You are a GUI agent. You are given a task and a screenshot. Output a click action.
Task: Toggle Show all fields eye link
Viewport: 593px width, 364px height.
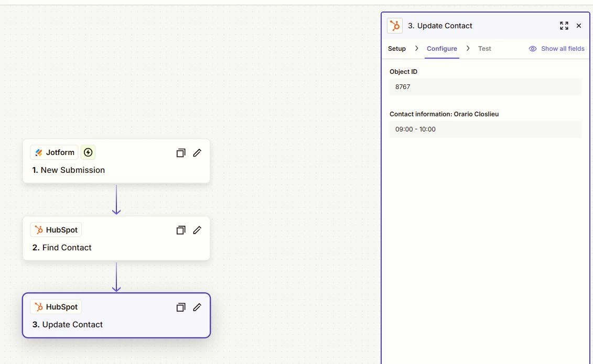coord(556,49)
